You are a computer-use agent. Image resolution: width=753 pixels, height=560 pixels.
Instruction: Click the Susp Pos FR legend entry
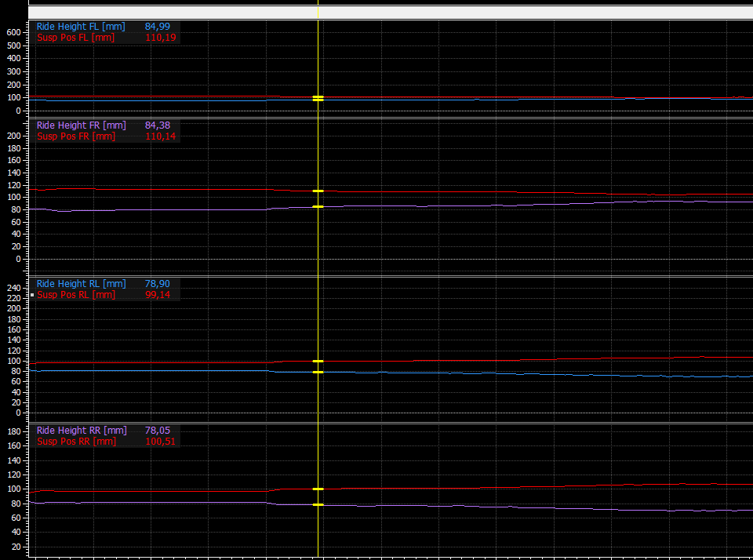pos(76,136)
